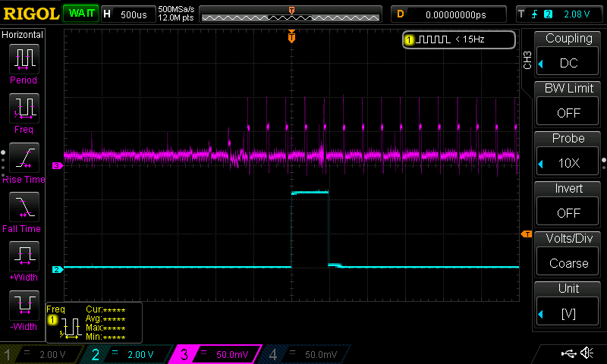The width and height of the screenshot is (607, 364).
Task: Select the Fall Time measurement icon
Action: (24, 206)
